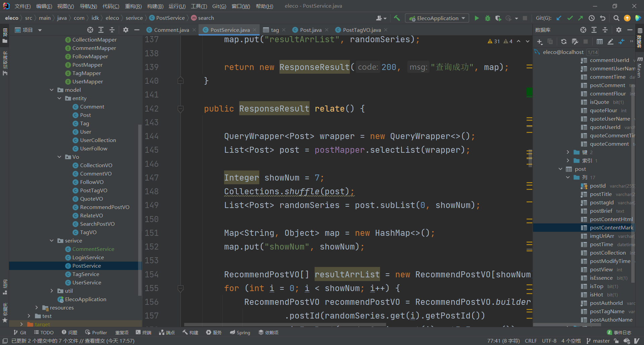Run with coverage icon in toolbar
Image resolution: width=644 pixels, height=345 pixels.
point(498,18)
